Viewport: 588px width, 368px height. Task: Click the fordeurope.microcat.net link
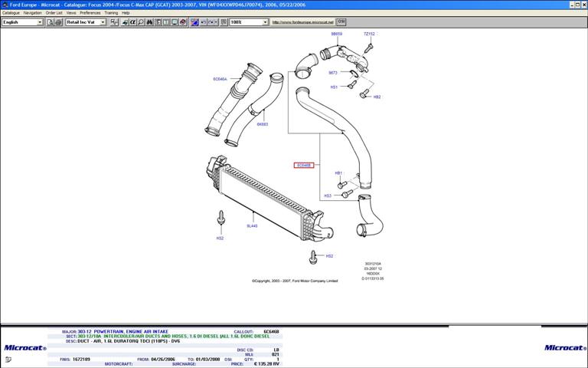click(x=303, y=22)
